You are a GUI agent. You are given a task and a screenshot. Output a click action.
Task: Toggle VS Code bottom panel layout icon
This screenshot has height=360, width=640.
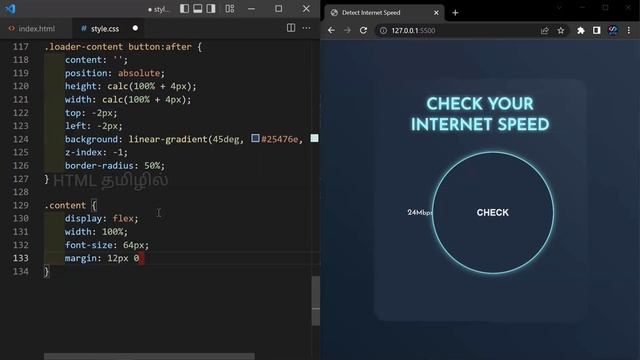click(x=198, y=9)
